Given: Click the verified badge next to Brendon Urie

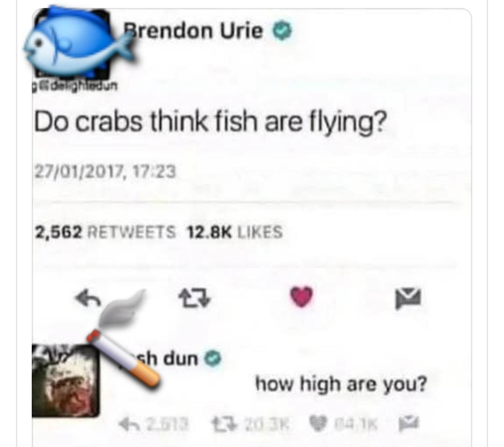Looking at the screenshot, I should pyautogui.click(x=282, y=31).
